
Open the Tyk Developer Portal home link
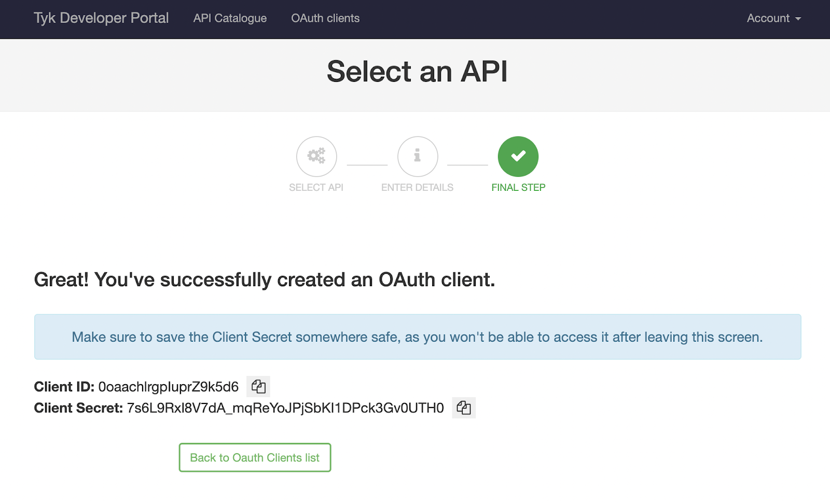(x=101, y=18)
